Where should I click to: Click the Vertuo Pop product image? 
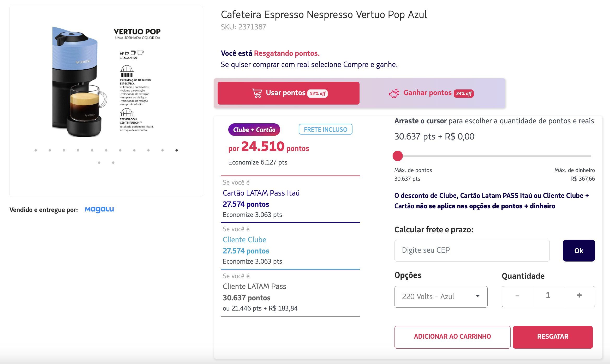click(106, 82)
